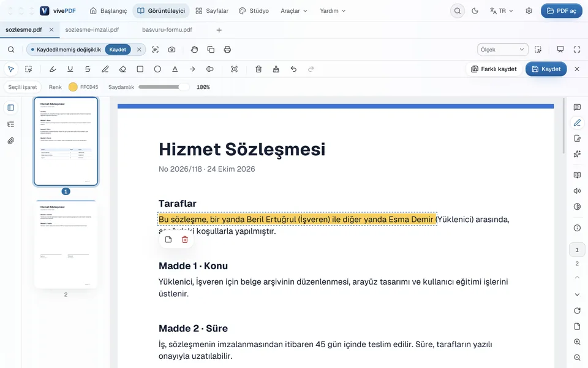Pick the highlighter tool
This screenshot has width=588, height=368.
coord(53,69)
